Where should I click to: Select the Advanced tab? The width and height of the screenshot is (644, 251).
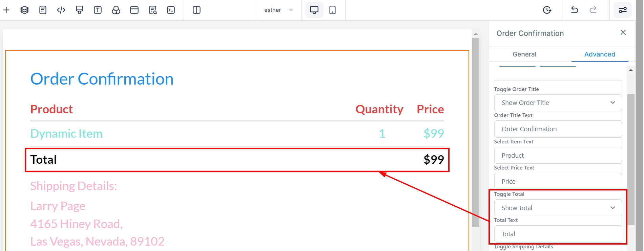click(x=599, y=54)
